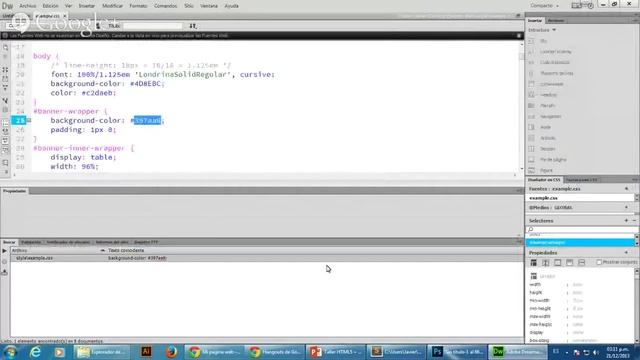Switch to the Diseñador de CSS panel tab
Image resolution: width=640 pixels, height=360 pixels.
(x=544, y=180)
